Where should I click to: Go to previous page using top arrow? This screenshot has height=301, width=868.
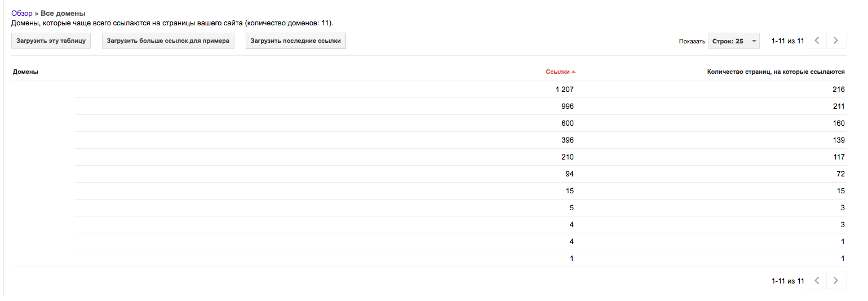817,41
